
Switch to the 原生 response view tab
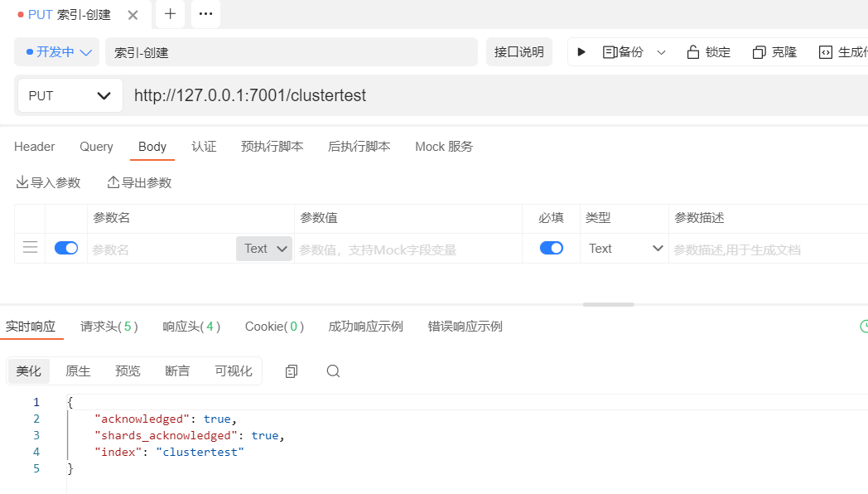78,371
